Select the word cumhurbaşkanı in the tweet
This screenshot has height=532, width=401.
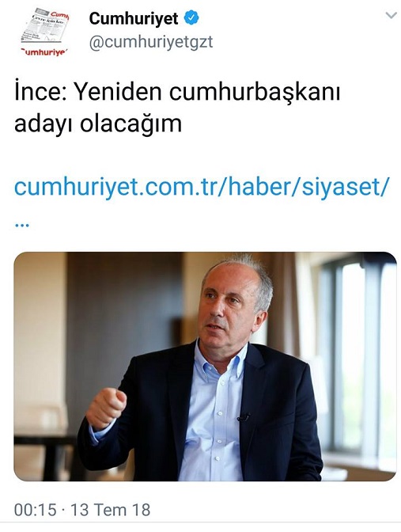click(x=255, y=93)
